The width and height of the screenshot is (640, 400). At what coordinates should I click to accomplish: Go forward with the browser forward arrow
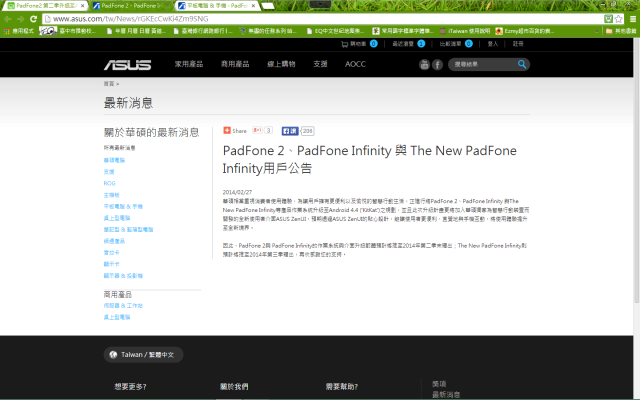(20, 19)
